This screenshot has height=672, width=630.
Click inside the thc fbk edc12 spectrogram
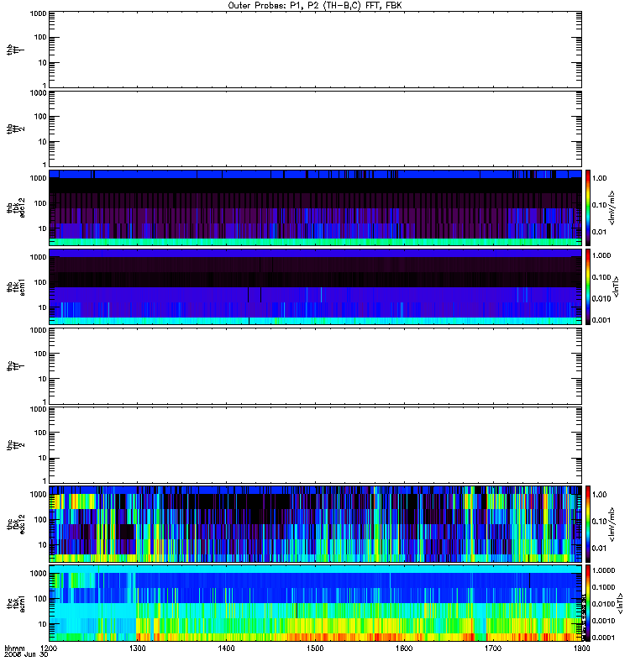pos(316,524)
